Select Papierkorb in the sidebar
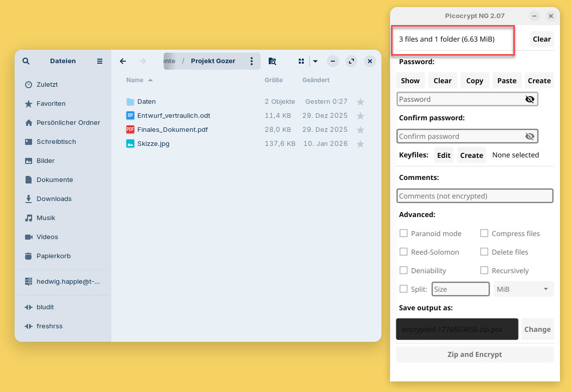 coord(54,256)
